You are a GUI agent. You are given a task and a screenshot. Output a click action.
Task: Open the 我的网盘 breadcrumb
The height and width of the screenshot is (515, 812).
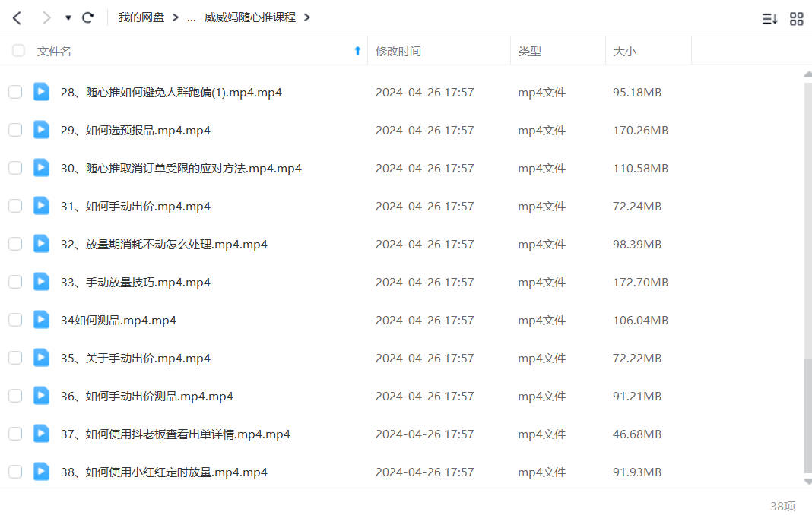[x=141, y=17]
